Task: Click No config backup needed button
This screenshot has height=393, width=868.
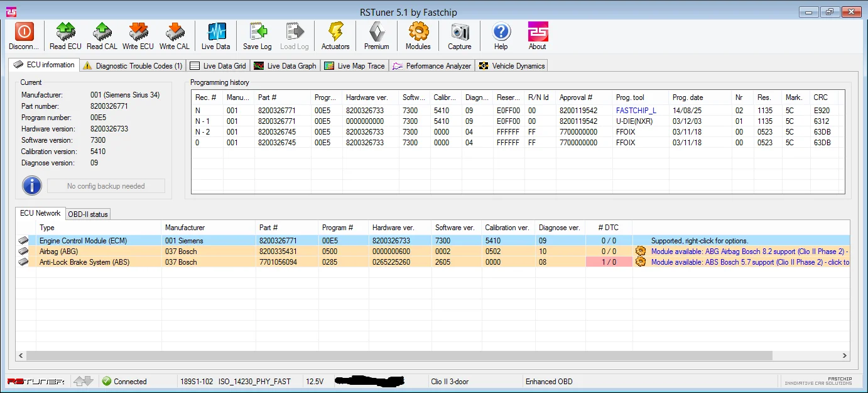Action: point(106,186)
